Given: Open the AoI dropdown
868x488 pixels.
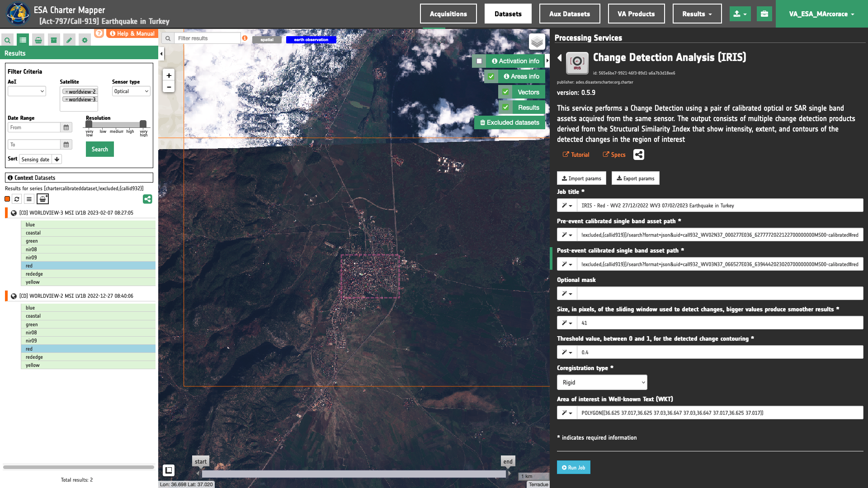Looking at the screenshot, I should pos(27,91).
